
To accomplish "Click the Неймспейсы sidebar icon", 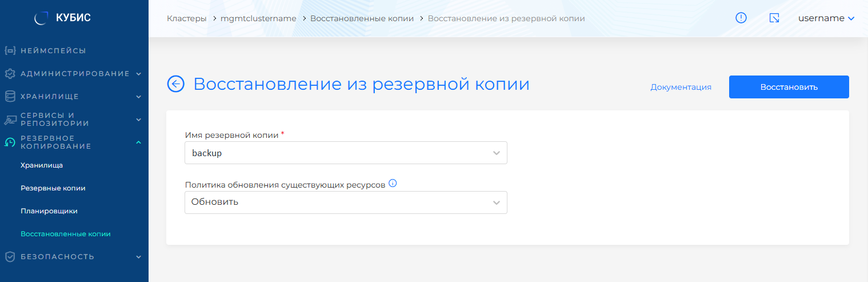I will (x=10, y=50).
